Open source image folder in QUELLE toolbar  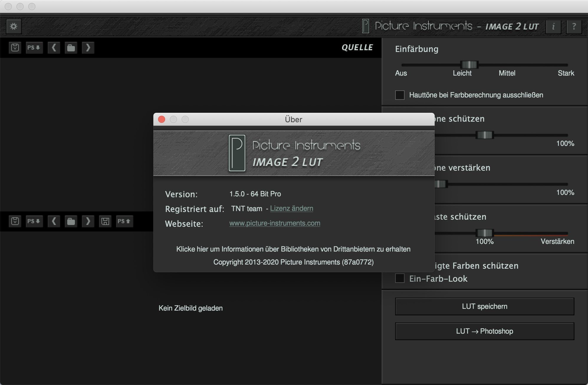[x=71, y=48]
